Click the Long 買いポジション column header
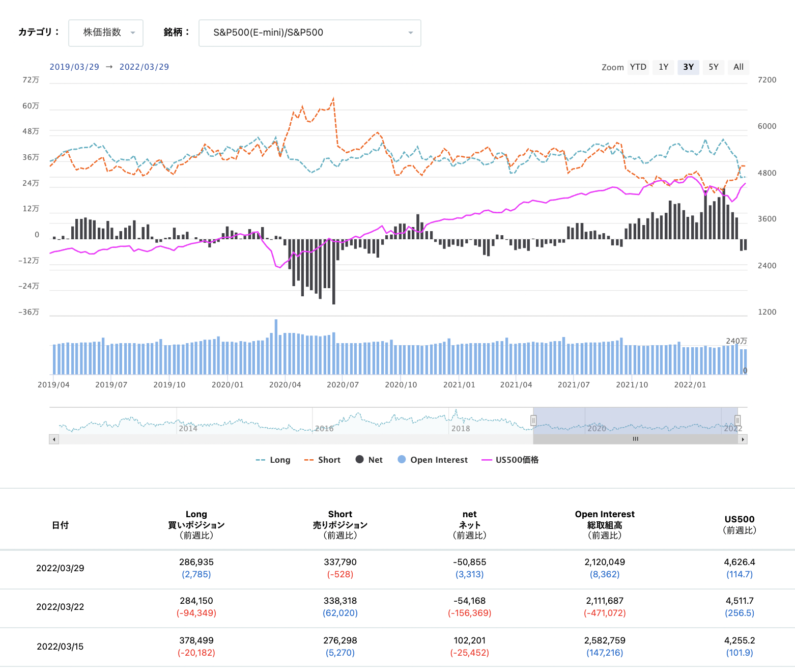Screen dimensions: 795x672 click(x=196, y=525)
